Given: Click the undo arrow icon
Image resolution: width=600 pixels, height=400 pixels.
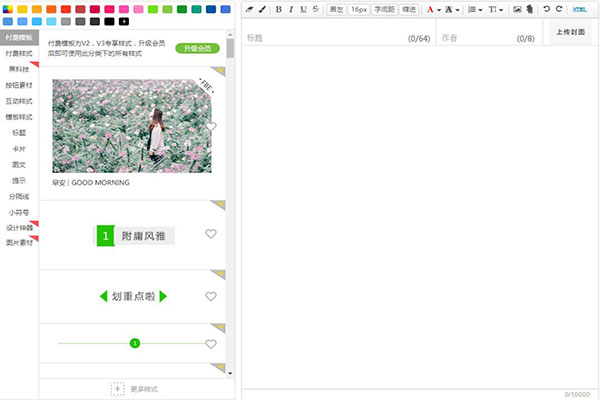Looking at the screenshot, I should 546,9.
